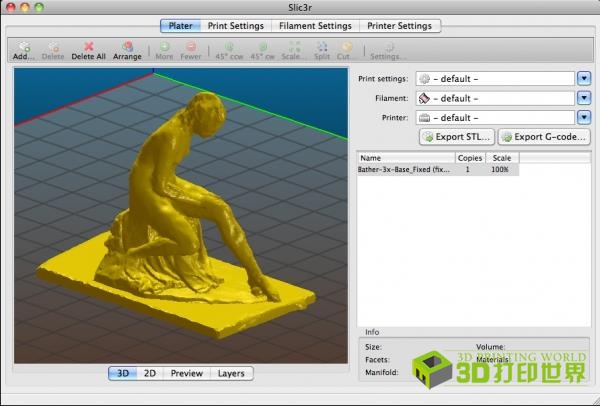The width and height of the screenshot is (600, 406).
Task: Click the 100% scale value
Action: (x=500, y=170)
